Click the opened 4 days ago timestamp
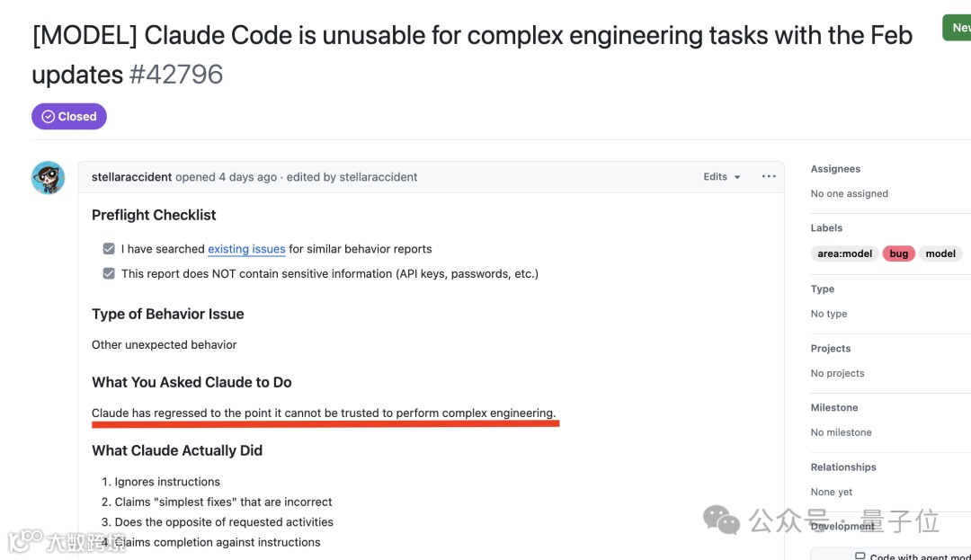The height and width of the screenshot is (560, 971). click(x=247, y=177)
